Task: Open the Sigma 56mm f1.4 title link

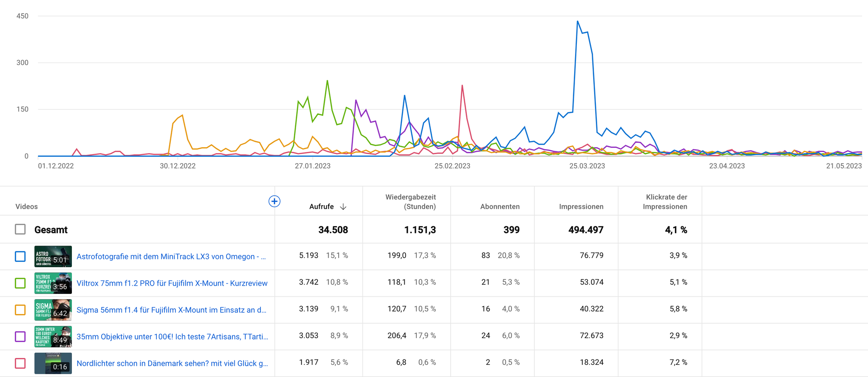Action: click(x=171, y=310)
